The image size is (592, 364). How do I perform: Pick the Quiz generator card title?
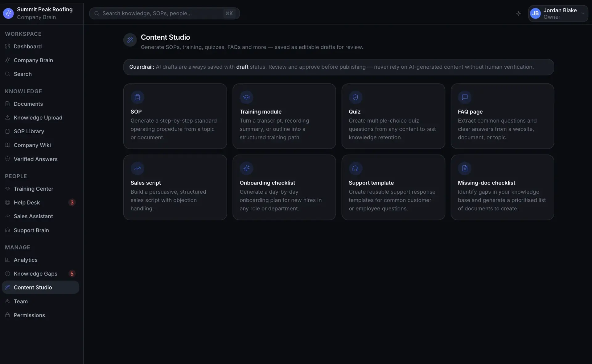click(355, 111)
